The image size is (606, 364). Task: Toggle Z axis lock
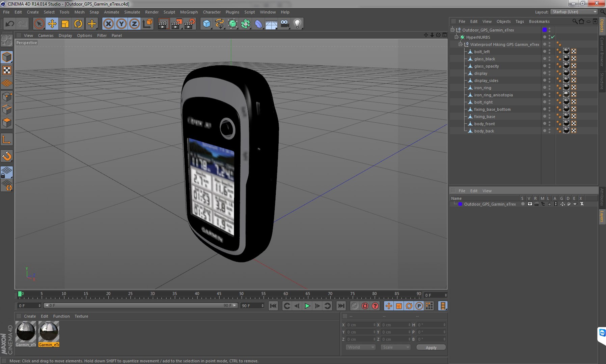134,24
